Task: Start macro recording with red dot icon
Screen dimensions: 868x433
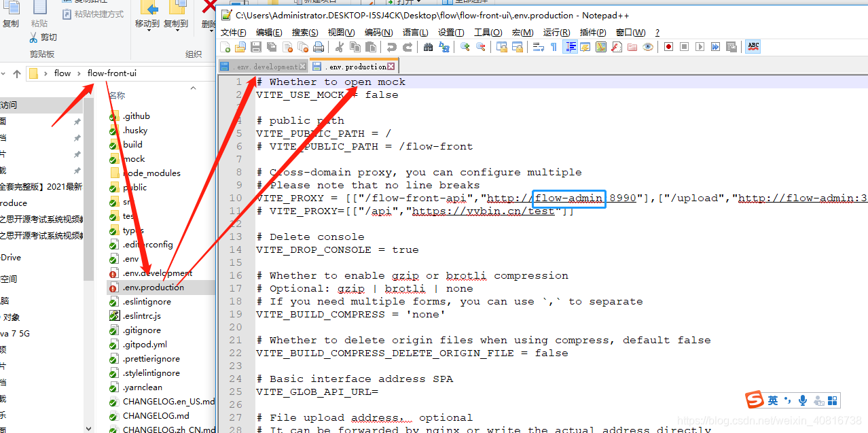Action: [x=668, y=47]
